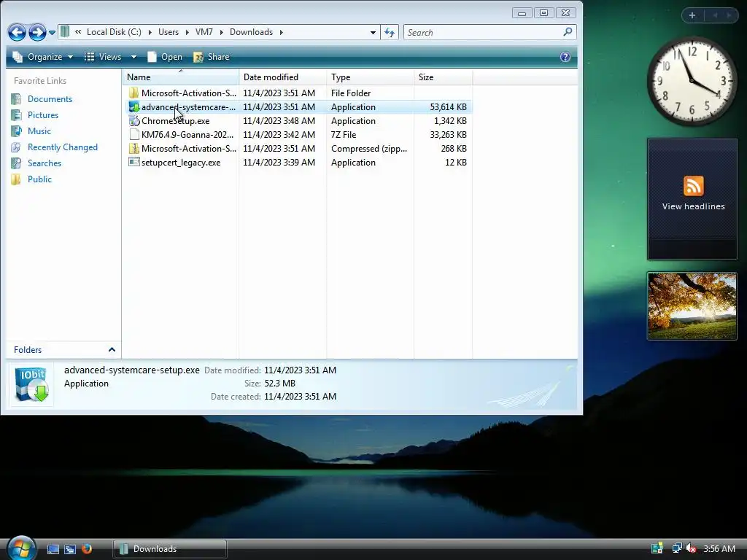Open Music favorite link
Viewport: 747px width, 560px height.
coord(39,131)
